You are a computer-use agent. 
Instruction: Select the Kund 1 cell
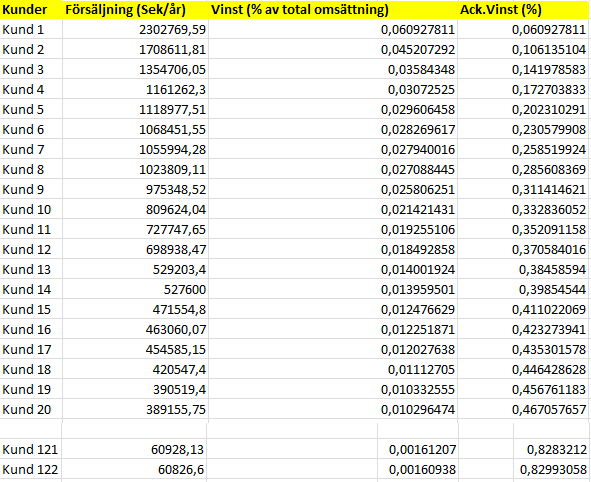click(31, 29)
